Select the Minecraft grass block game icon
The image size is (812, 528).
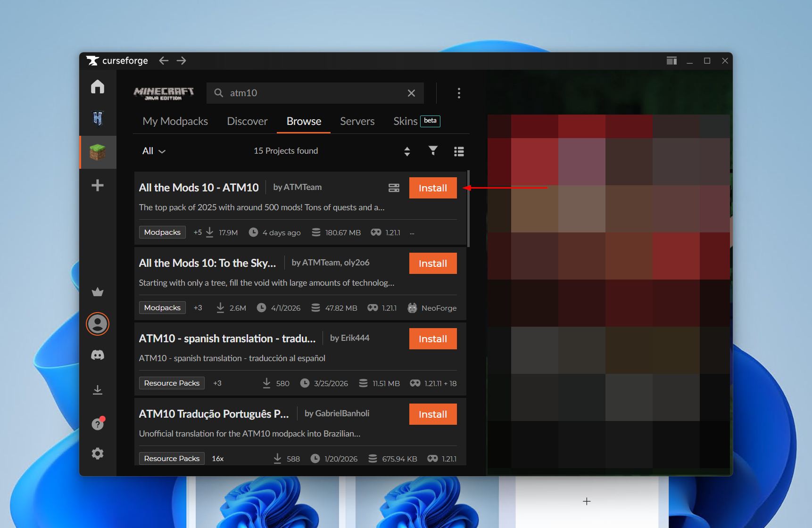pyautogui.click(x=98, y=152)
